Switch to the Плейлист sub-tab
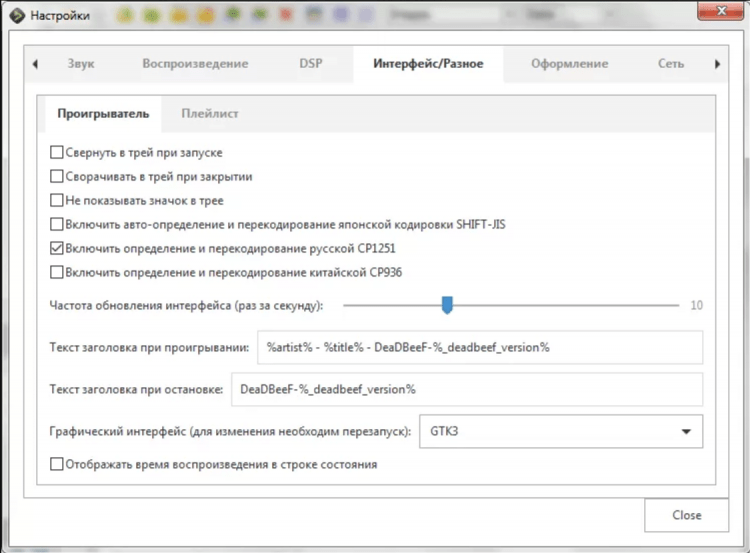750x553 pixels. [210, 114]
